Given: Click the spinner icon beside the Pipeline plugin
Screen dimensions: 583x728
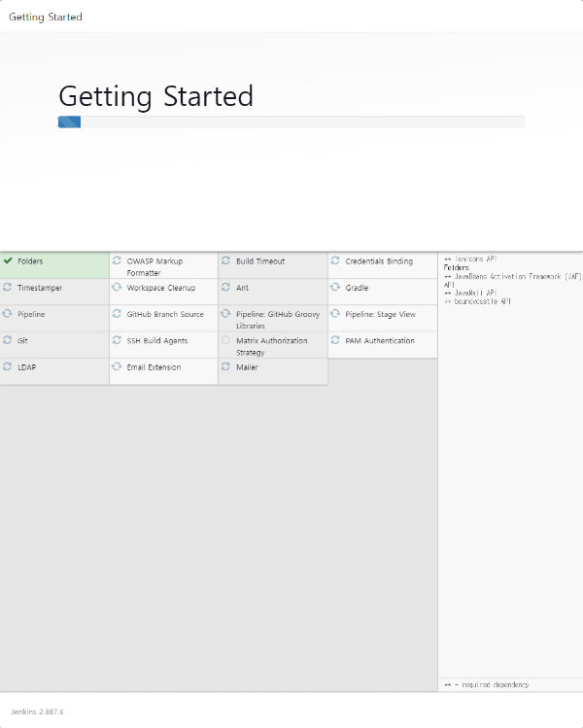Looking at the screenshot, I should pyautogui.click(x=8, y=313).
